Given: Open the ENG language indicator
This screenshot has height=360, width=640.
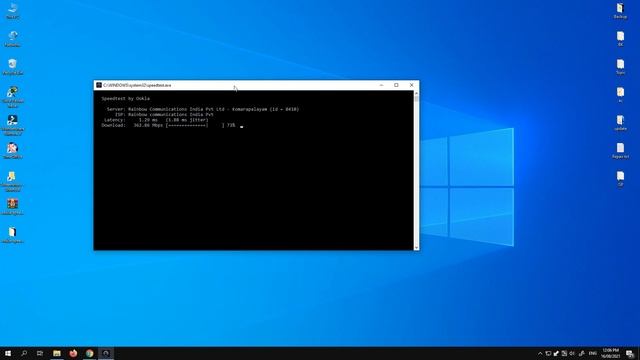Looking at the screenshot, I should click(x=593, y=353).
